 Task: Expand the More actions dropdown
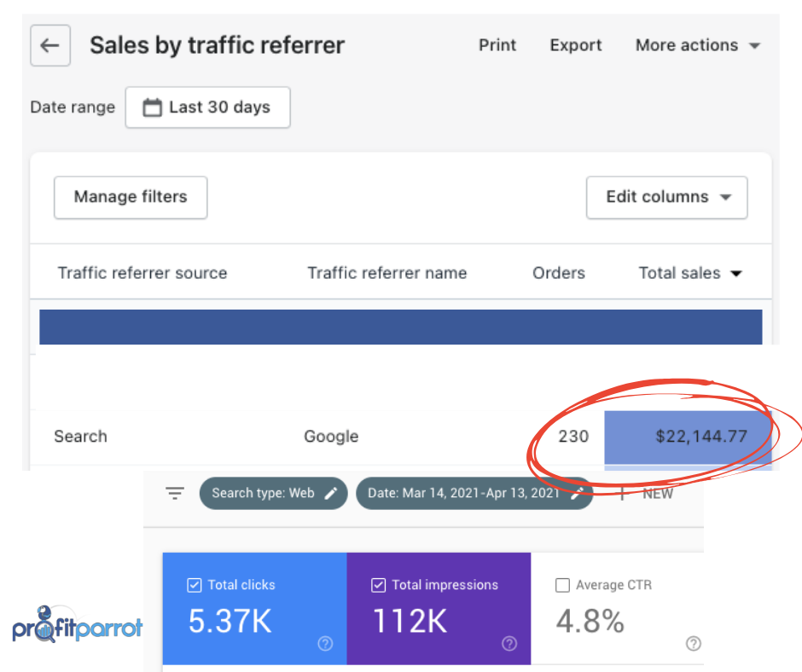coord(697,46)
